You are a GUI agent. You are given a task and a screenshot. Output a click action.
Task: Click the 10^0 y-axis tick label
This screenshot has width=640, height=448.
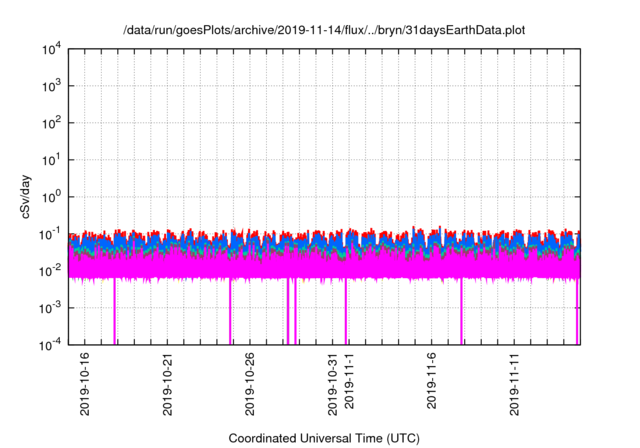pos(51,197)
